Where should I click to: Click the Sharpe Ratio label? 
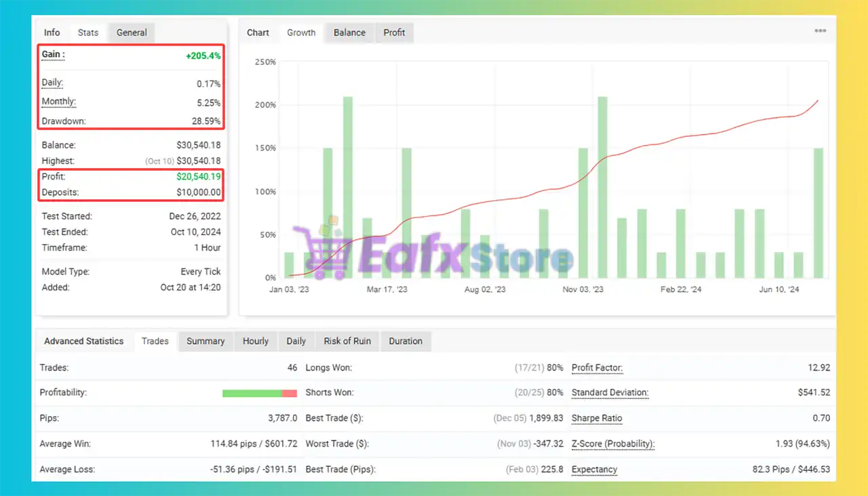[x=597, y=418]
